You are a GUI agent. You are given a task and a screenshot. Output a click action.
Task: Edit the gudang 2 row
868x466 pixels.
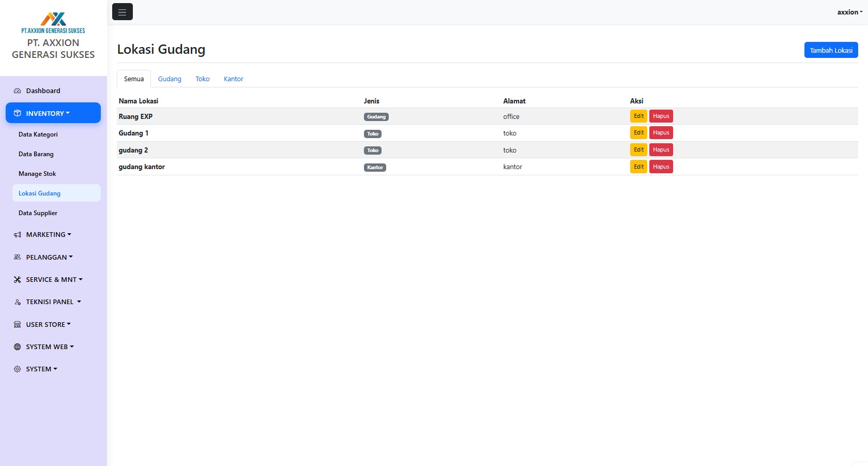(638, 149)
